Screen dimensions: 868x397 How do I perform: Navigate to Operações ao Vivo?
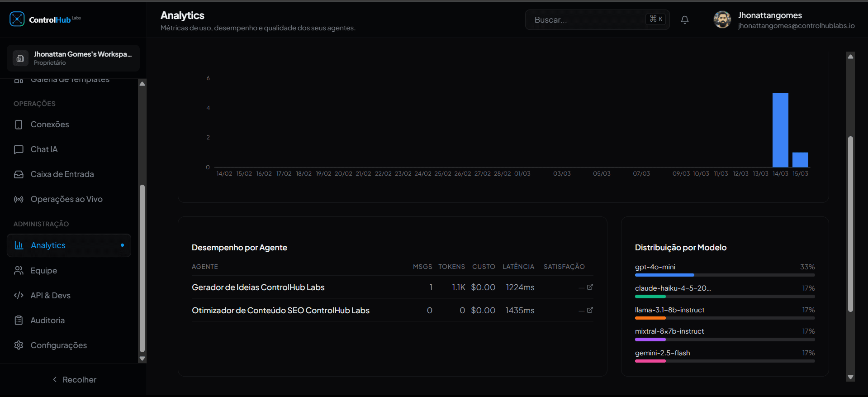coord(69,199)
